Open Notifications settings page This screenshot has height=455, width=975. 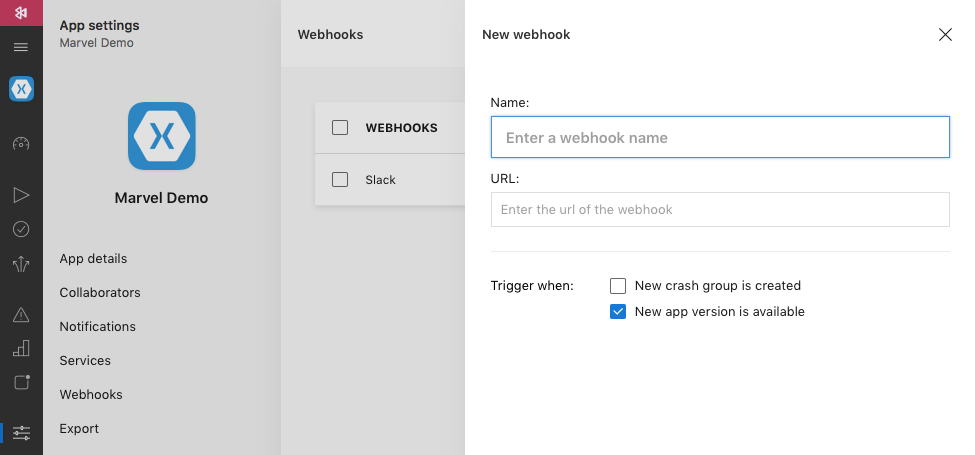click(x=98, y=326)
